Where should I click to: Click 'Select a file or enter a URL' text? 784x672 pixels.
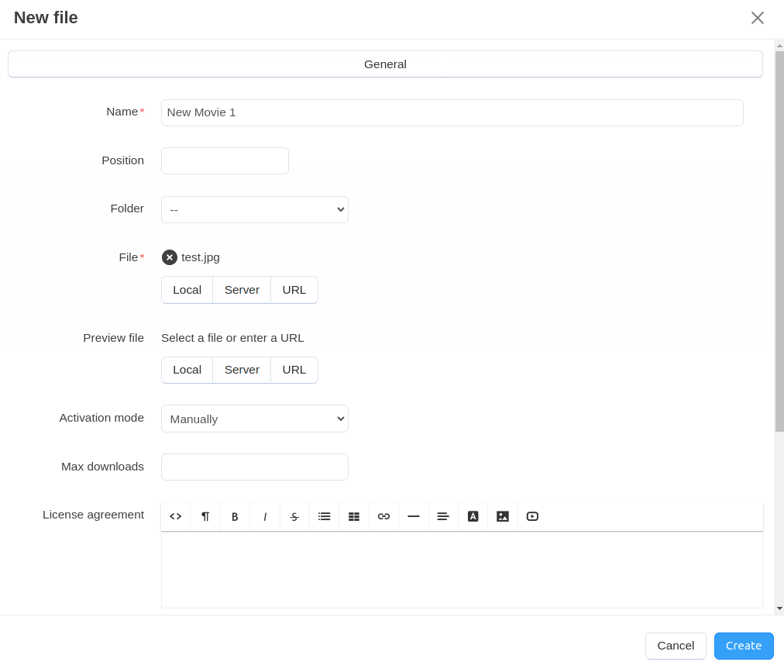click(x=232, y=338)
